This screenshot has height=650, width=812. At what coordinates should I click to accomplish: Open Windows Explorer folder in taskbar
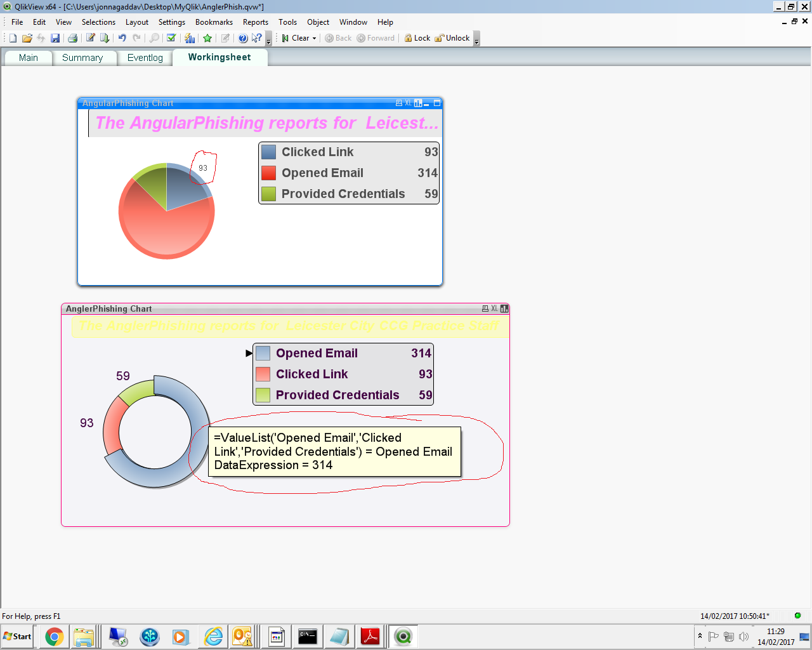[x=84, y=637]
